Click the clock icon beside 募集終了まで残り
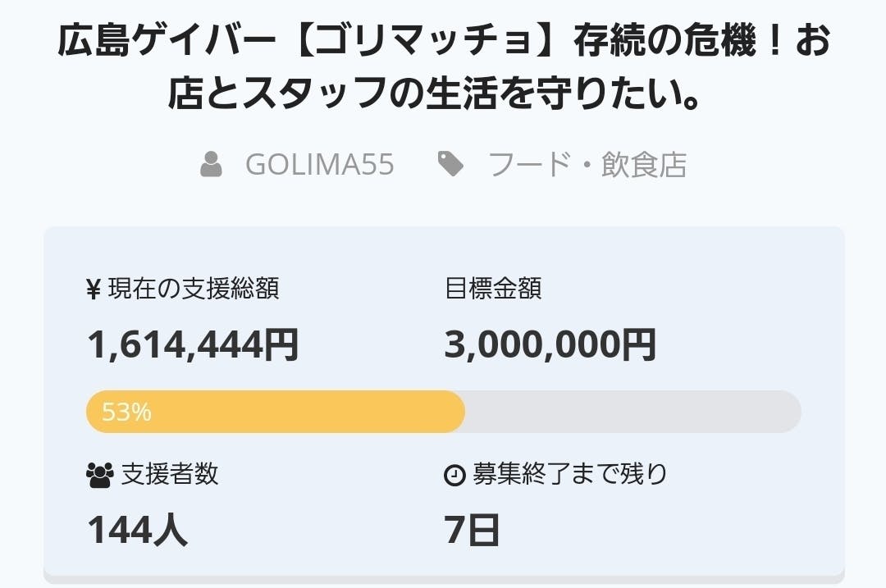The image size is (886, 588). [x=454, y=476]
